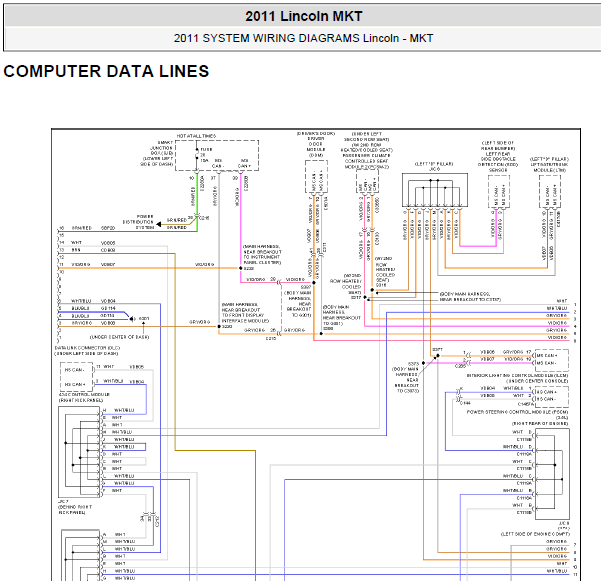Click the '(LEFT SIDE OF ENGINE COMPT)' note
The width and height of the screenshot is (601, 581).
click(x=535, y=534)
